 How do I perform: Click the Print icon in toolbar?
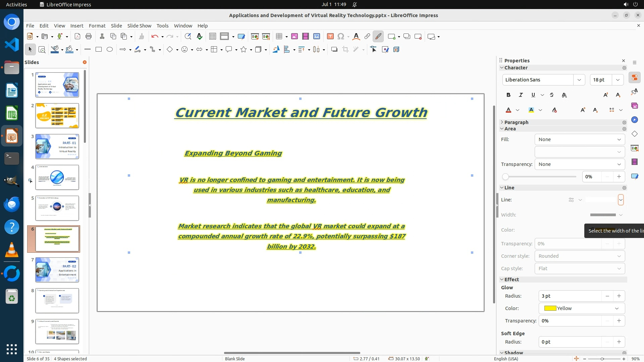[89, 37]
